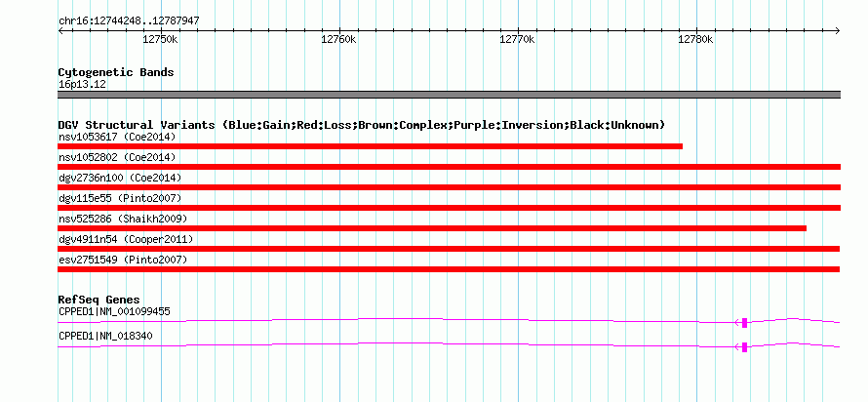Click the esv2751549 (Pinto2007) variant bar
The height and width of the screenshot is (402, 868).
point(449,269)
